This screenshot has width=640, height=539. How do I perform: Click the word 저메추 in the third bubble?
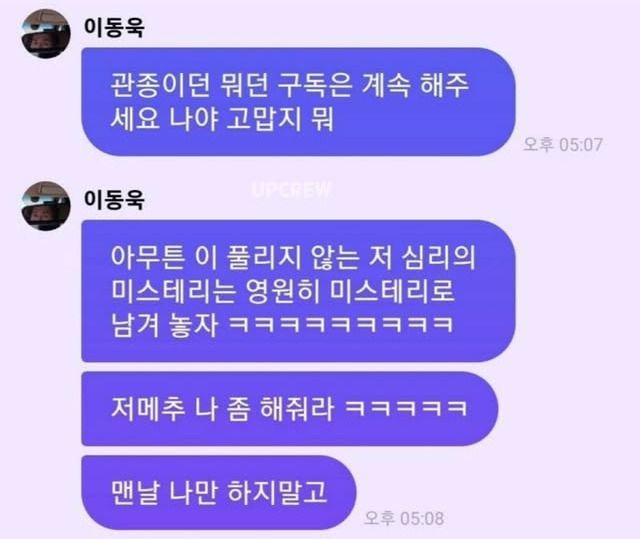pos(148,408)
